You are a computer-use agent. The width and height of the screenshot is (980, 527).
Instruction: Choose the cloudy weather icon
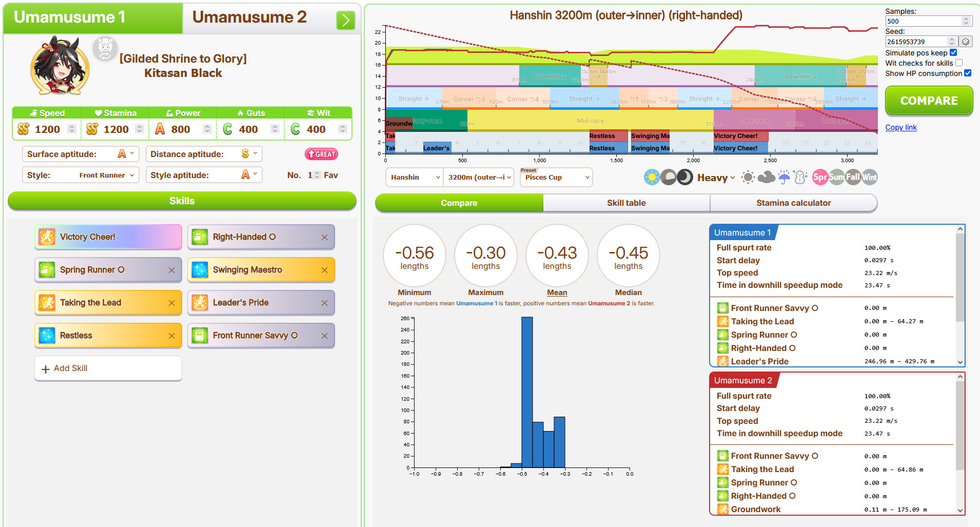coord(766,178)
